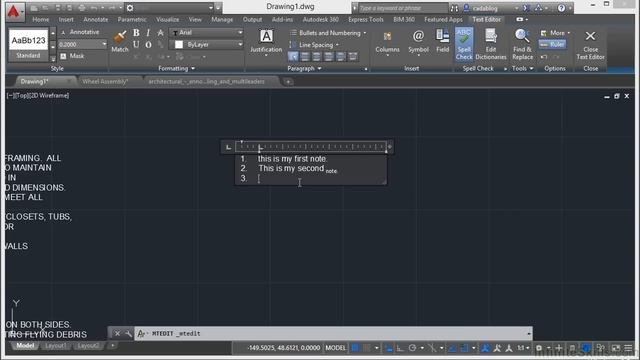Toggle the Ruler option
640x360 pixels.
[x=552, y=44]
